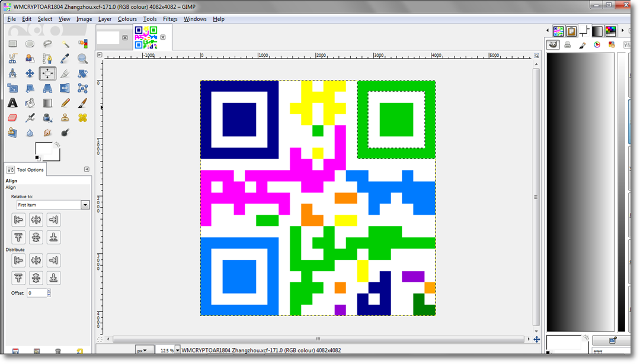Select the Blend gradient tool

coord(47,103)
